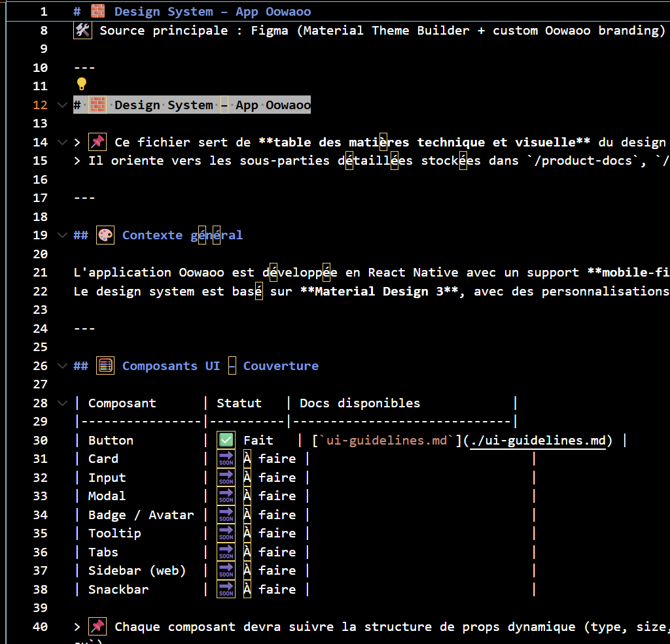670x644 pixels.
Task: Click line number 24 in the gutter
Action: pyautogui.click(x=40, y=329)
